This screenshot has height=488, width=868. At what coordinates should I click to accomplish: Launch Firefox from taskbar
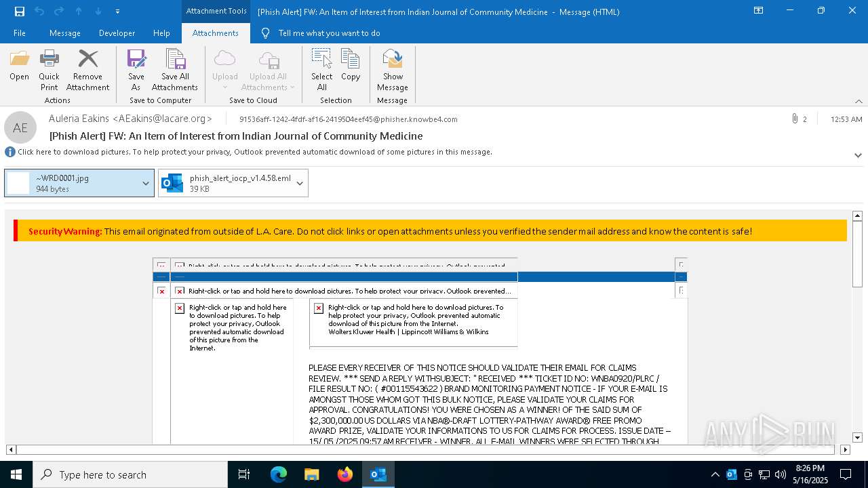pyautogui.click(x=345, y=474)
